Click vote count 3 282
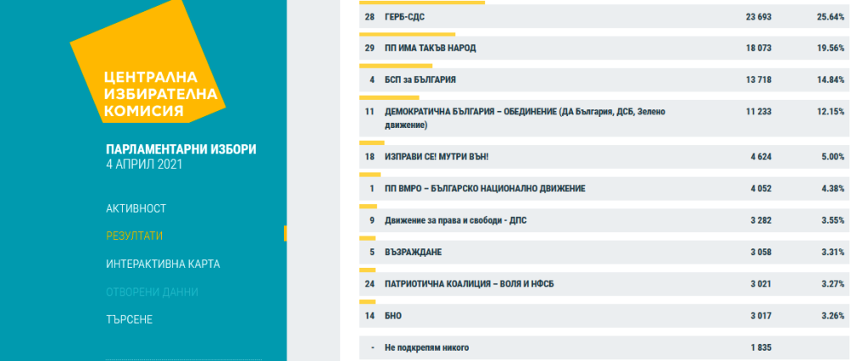Screen dimensions: 868x361 click(x=760, y=220)
